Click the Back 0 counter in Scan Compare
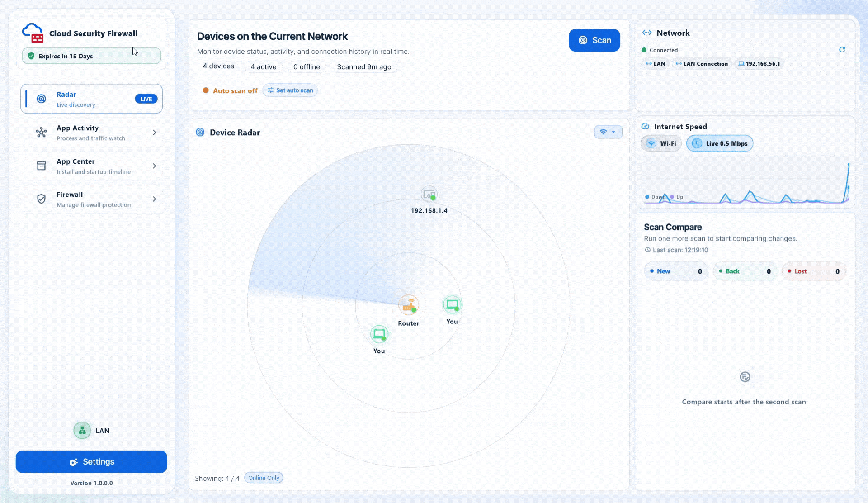 [745, 271]
